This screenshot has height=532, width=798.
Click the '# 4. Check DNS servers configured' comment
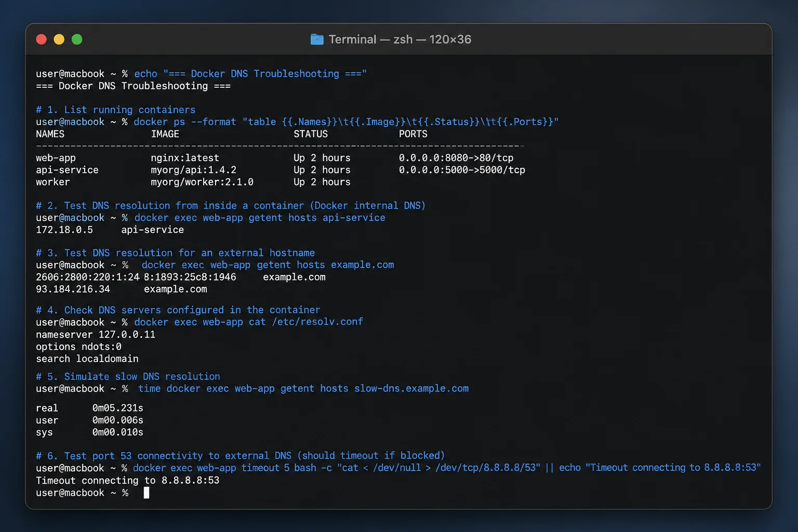(178, 310)
